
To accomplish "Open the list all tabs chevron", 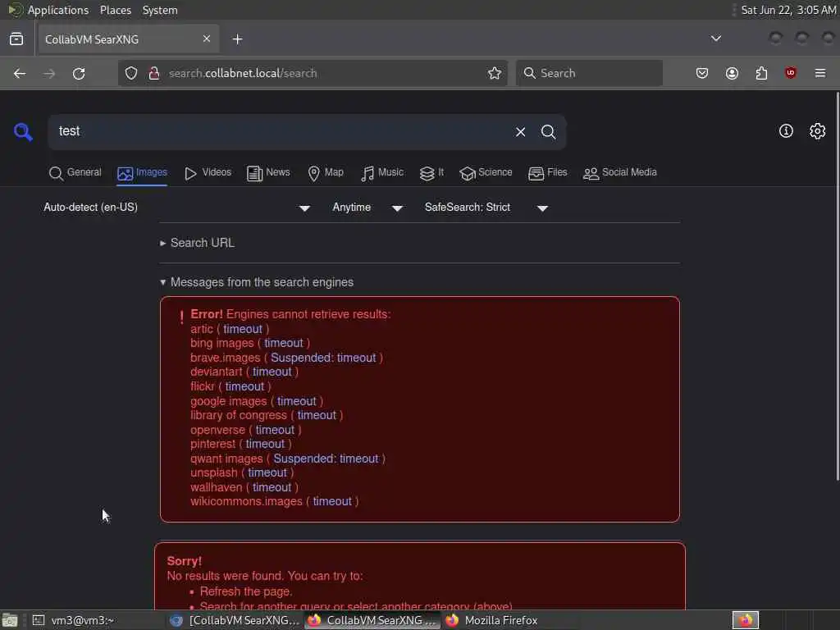I will [x=715, y=39].
